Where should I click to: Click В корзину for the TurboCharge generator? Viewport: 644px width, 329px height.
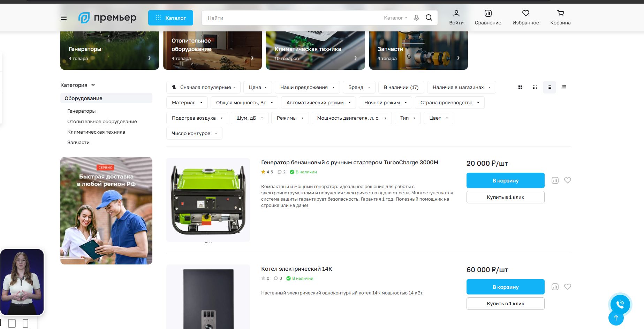(506, 180)
